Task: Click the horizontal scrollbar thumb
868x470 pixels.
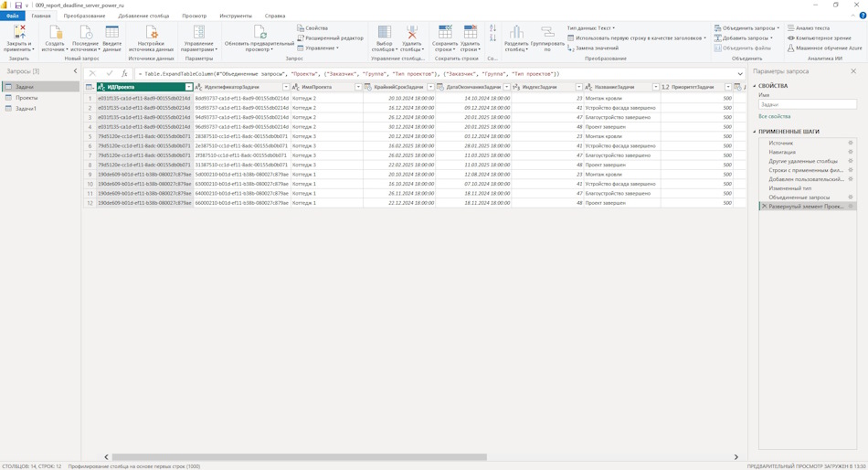Action: coord(300,457)
